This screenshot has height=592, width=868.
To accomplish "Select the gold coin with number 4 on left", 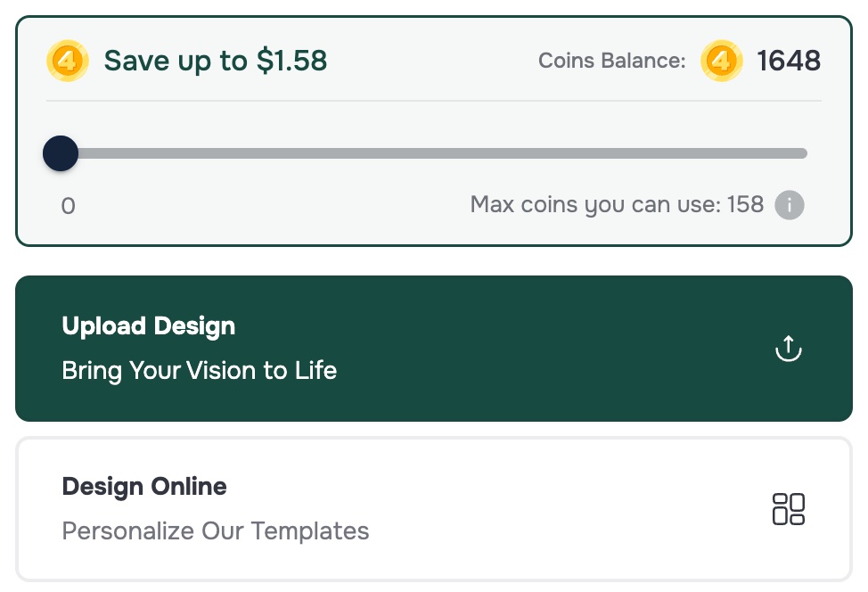I will (x=68, y=61).
